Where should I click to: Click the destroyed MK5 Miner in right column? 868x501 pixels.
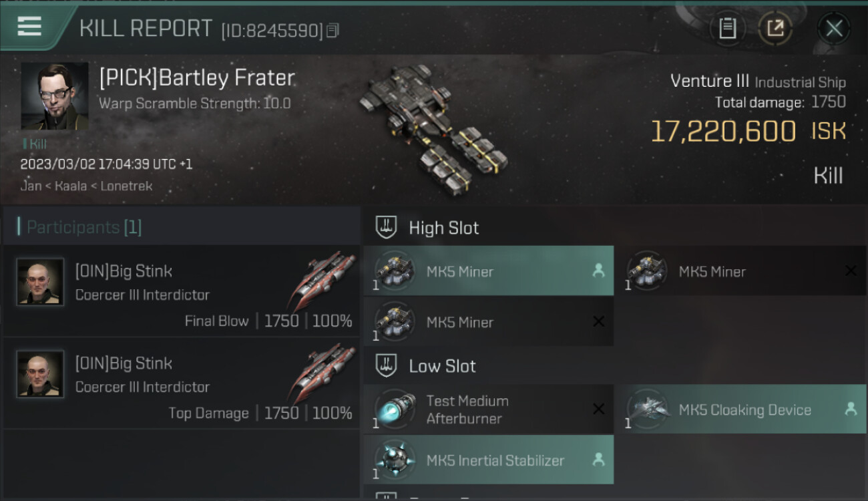click(740, 271)
